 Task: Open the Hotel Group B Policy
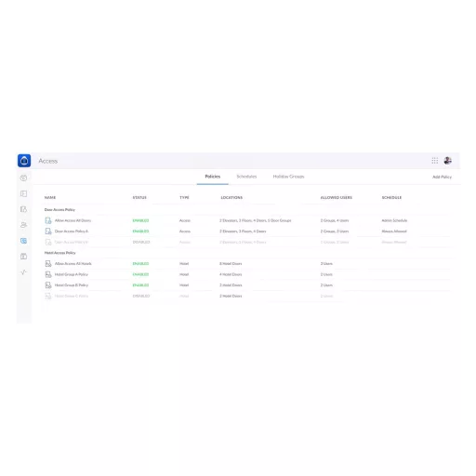click(x=72, y=285)
